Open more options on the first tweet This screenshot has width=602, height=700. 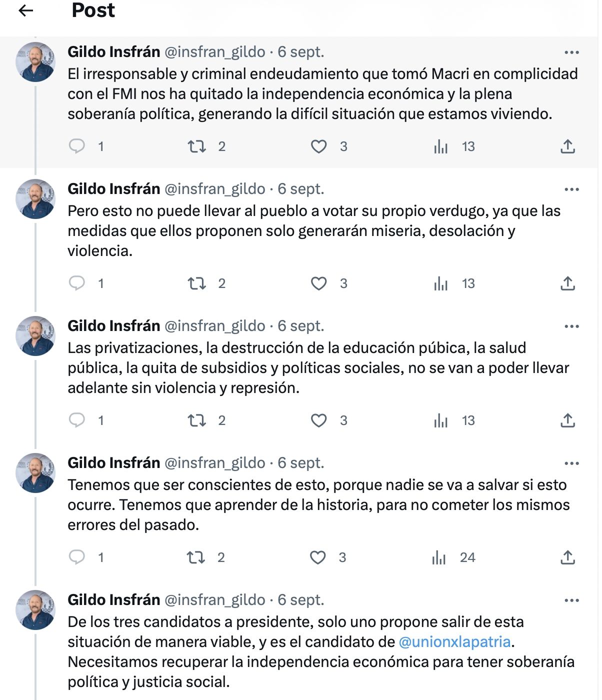pos(571,52)
